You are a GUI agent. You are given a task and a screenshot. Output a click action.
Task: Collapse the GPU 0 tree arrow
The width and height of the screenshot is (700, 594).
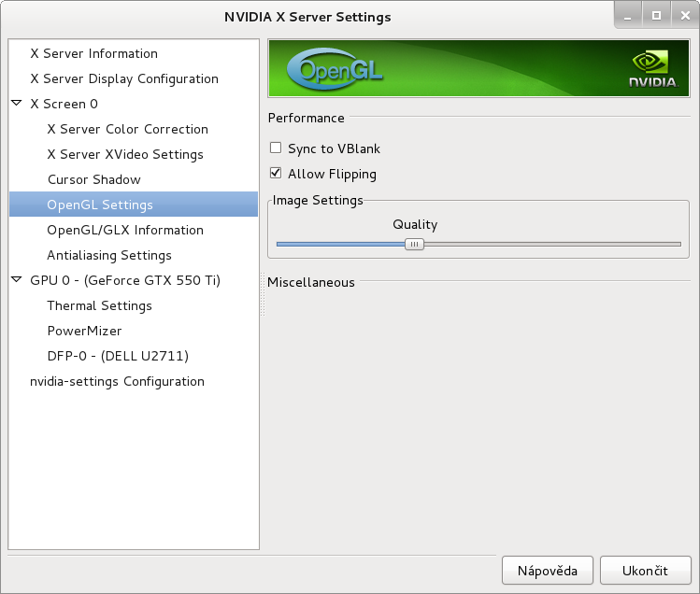(x=17, y=280)
